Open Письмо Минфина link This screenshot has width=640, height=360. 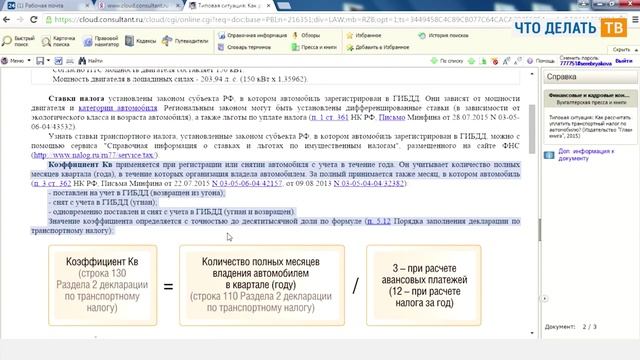coord(392,117)
